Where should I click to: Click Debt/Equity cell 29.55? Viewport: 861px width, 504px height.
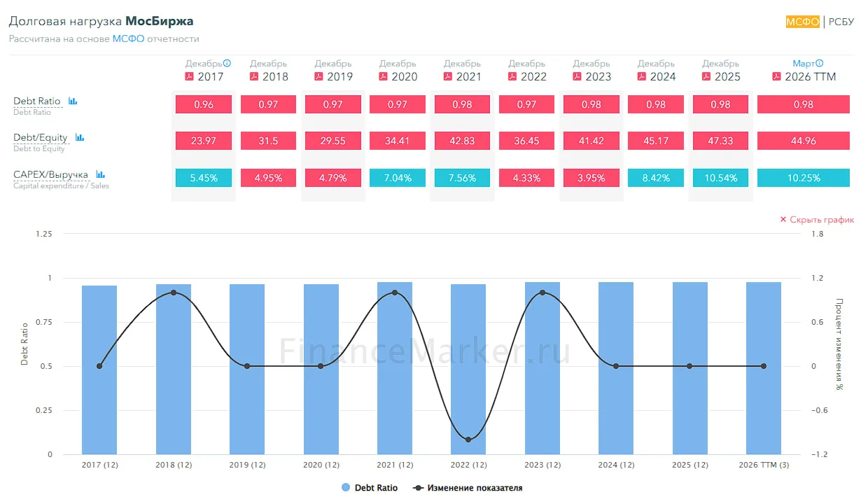click(333, 141)
